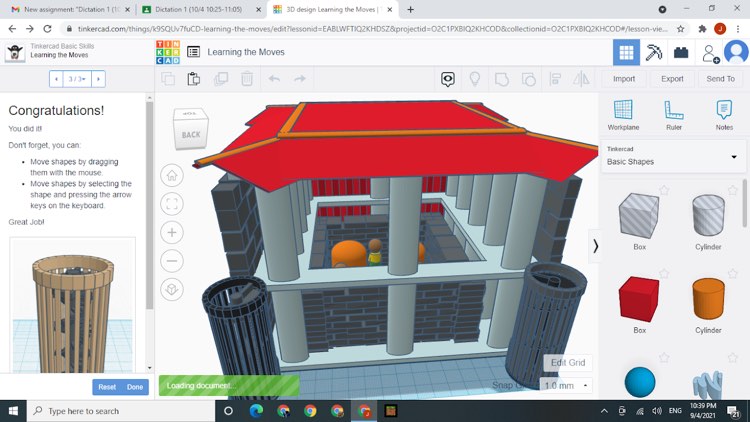Switch to the Gmail New assignment tab
The width and height of the screenshot is (750, 422).
pos(71,10)
